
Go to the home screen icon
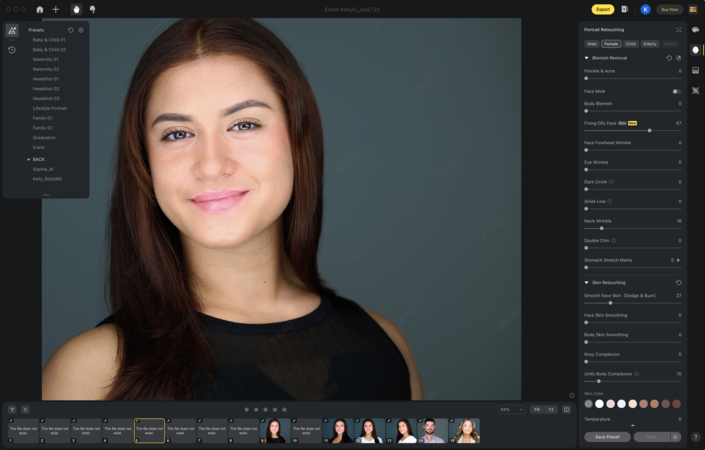pos(39,9)
